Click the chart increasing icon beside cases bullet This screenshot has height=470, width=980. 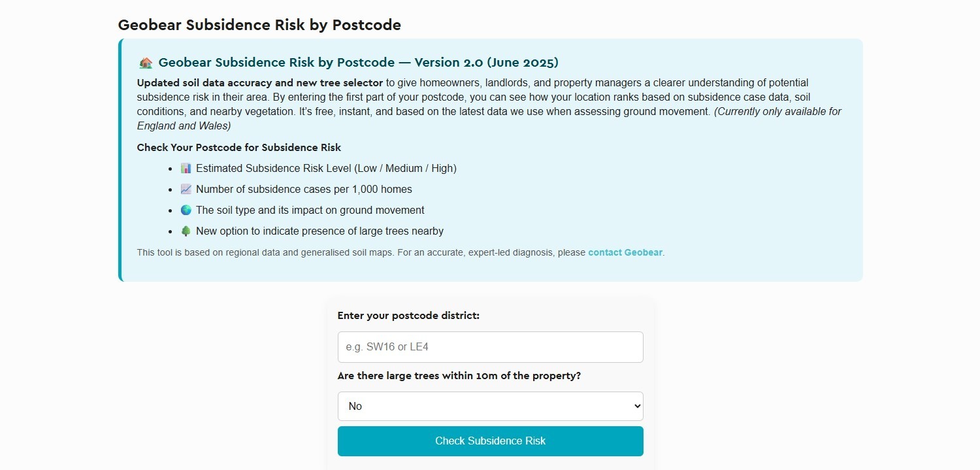click(185, 189)
